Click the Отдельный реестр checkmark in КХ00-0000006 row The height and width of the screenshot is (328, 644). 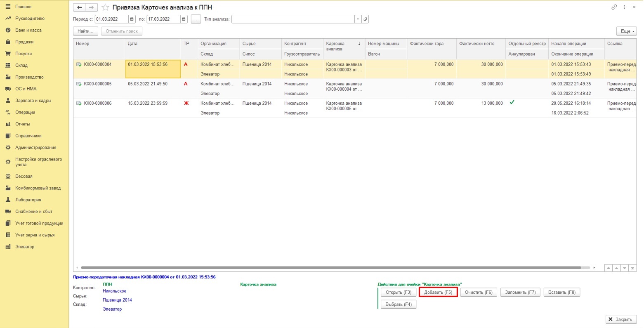coord(512,102)
